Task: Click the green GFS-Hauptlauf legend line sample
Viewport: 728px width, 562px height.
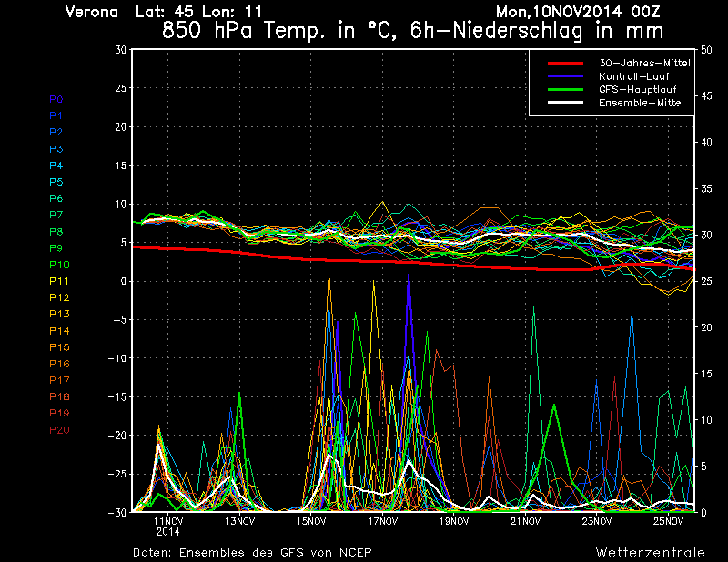Action: (x=565, y=89)
